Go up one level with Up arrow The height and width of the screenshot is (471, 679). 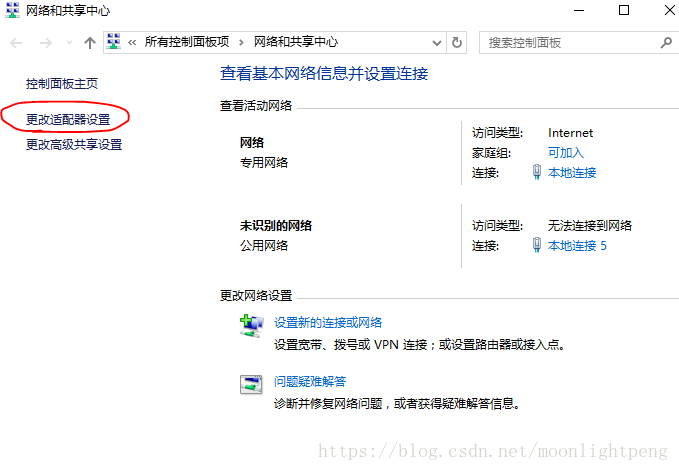[x=90, y=43]
